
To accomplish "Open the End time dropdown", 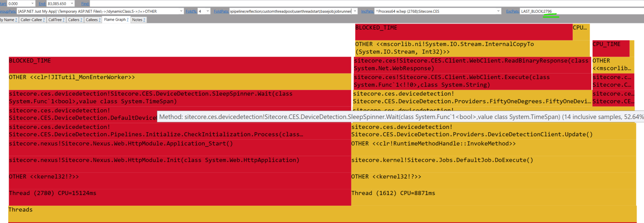I will [x=72, y=3].
